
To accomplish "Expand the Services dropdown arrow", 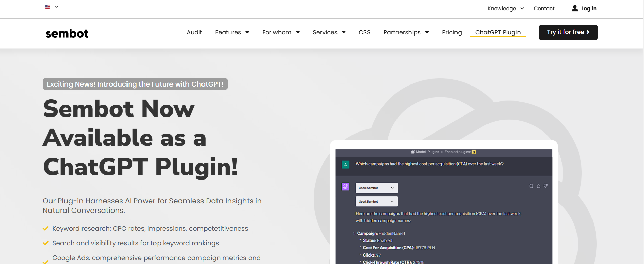I will pyautogui.click(x=344, y=32).
